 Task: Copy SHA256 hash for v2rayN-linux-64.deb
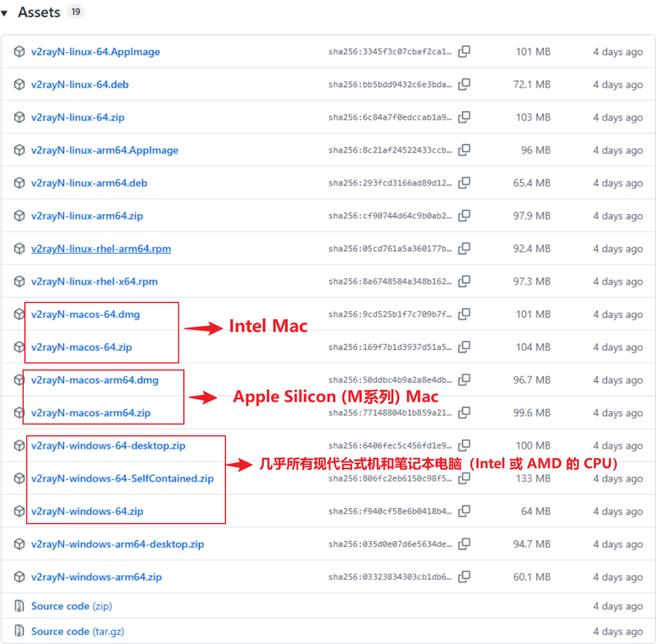[x=464, y=85]
